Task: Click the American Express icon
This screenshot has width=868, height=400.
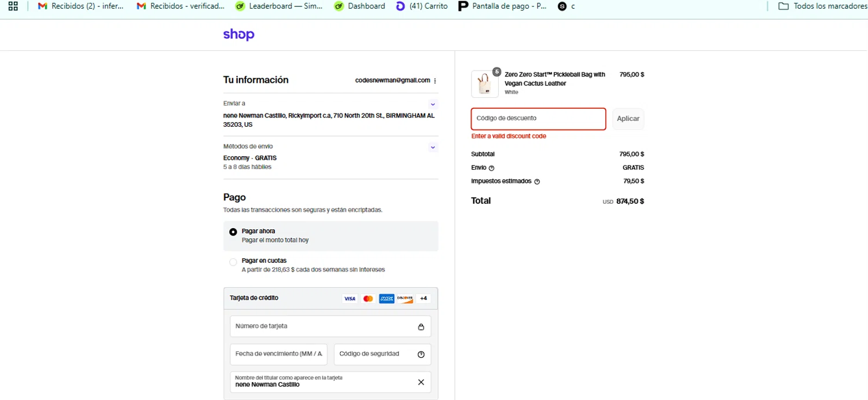Action: (387, 299)
